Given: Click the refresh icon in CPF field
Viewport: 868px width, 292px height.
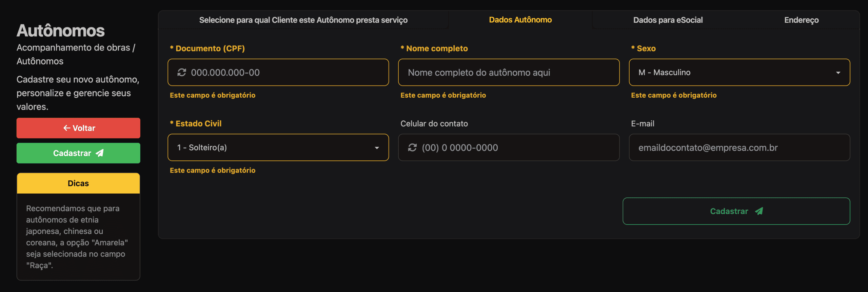Looking at the screenshot, I should pos(182,72).
